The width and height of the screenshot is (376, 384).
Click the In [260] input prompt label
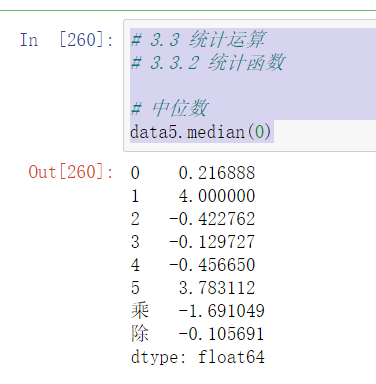(67, 40)
